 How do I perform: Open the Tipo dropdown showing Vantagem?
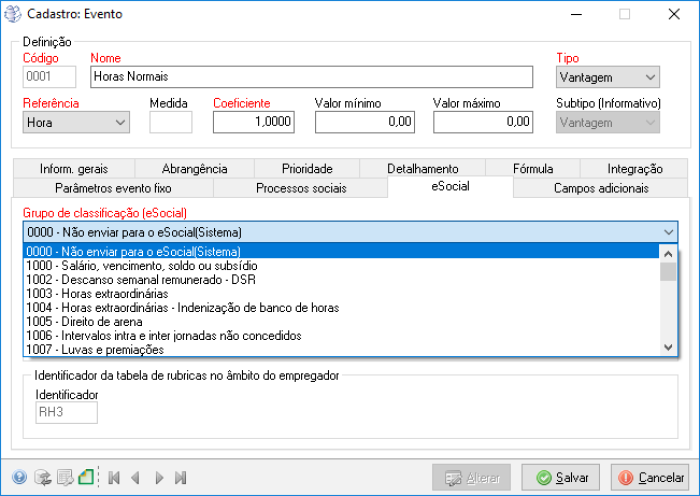(x=608, y=78)
